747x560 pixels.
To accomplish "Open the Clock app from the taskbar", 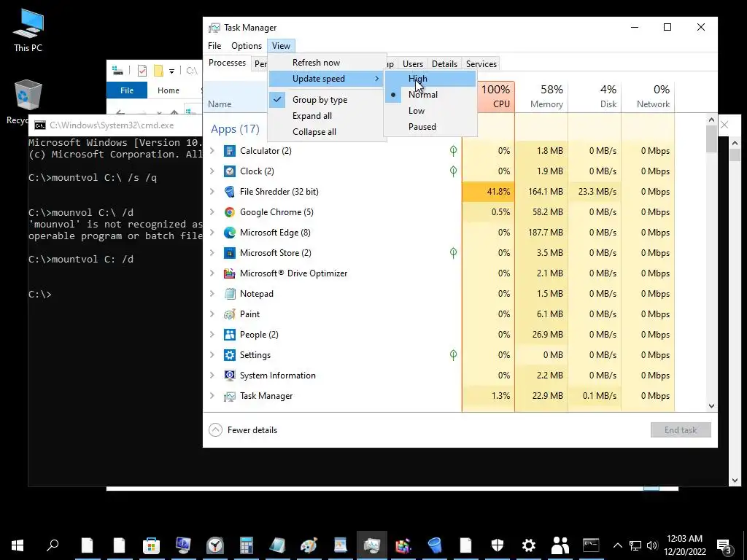I will coord(215,545).
